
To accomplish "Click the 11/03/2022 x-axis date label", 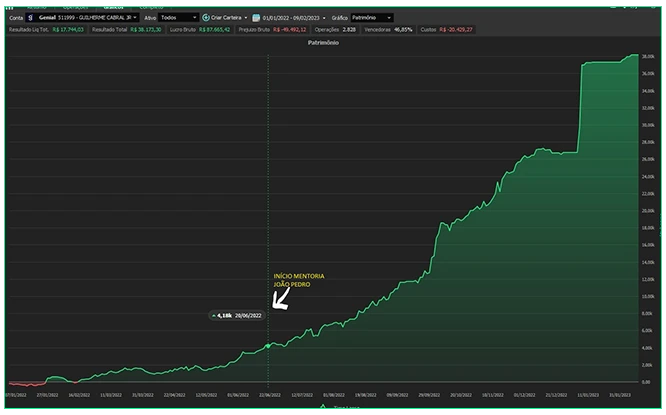I will click(111, 395).
